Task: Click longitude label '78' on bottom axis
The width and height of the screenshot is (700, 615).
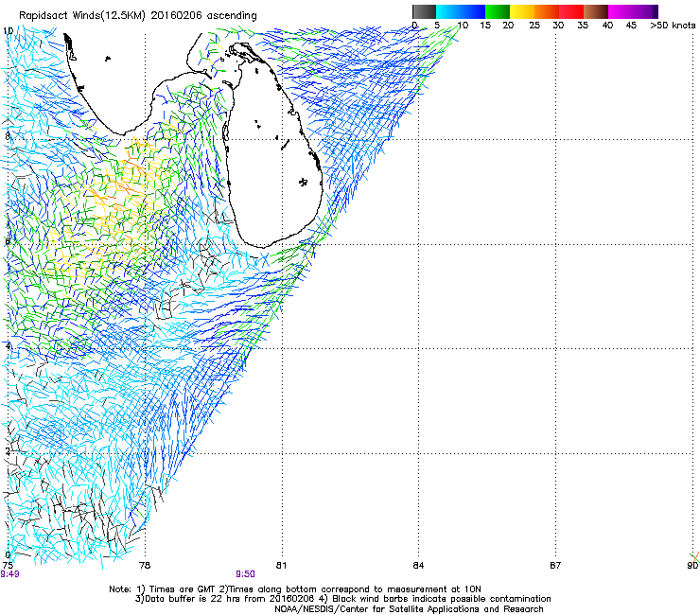Action: (145, 566)
